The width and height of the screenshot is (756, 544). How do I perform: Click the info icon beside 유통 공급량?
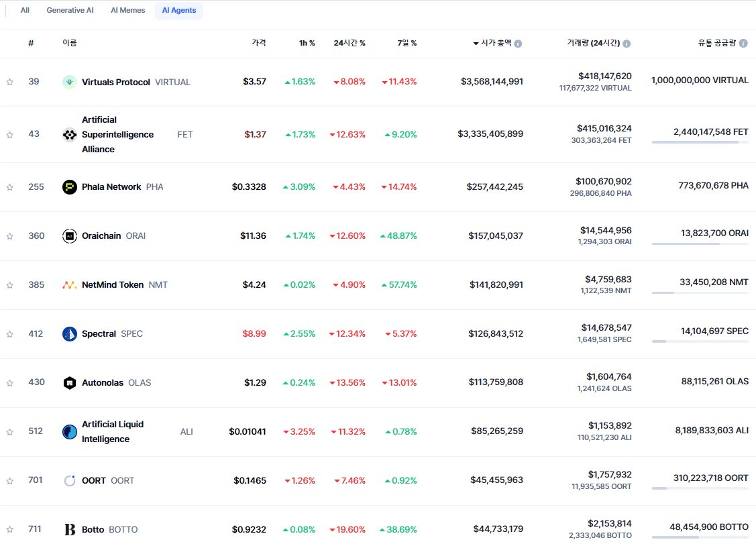tap(743, 44)
